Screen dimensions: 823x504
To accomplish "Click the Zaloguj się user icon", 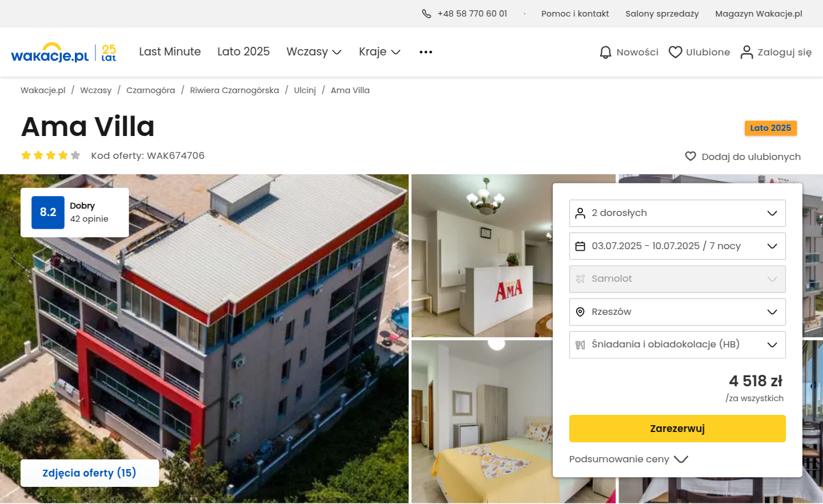I will [746, 52].
